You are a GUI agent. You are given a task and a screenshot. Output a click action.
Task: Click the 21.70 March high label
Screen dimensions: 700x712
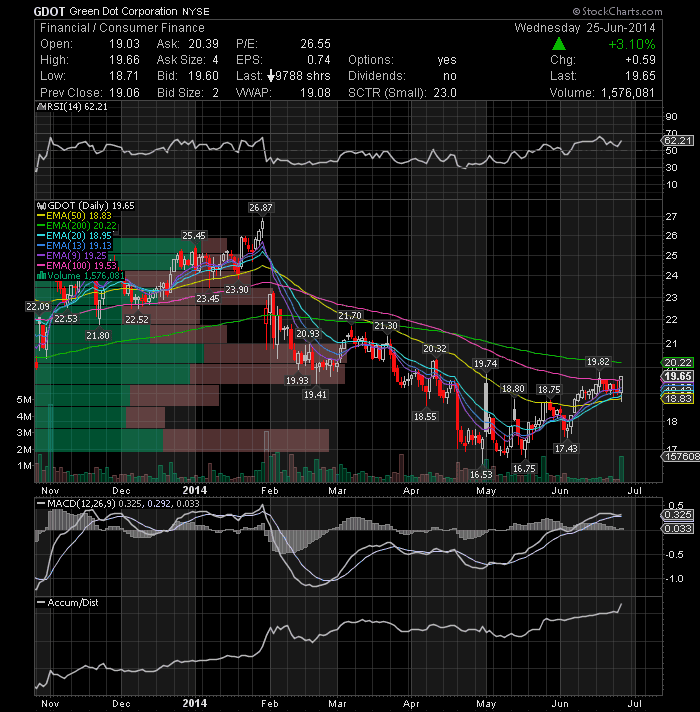click(x=350, y=316)
